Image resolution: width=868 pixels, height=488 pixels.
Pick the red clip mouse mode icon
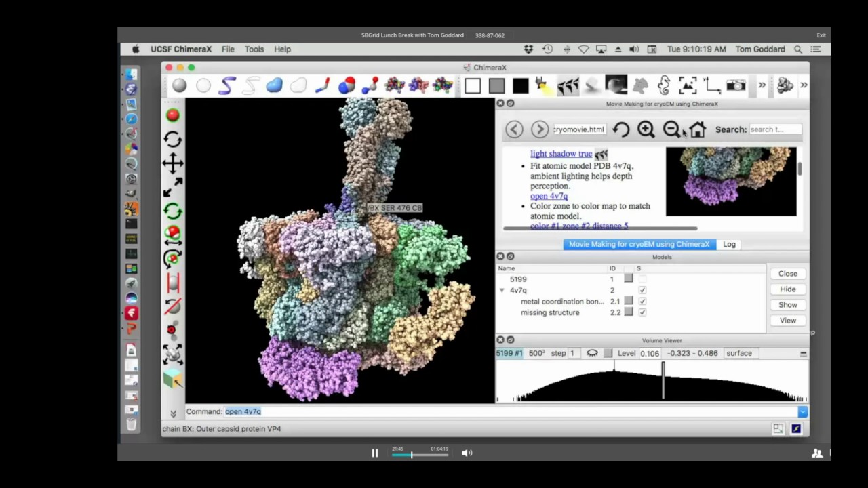pos(173,282)
